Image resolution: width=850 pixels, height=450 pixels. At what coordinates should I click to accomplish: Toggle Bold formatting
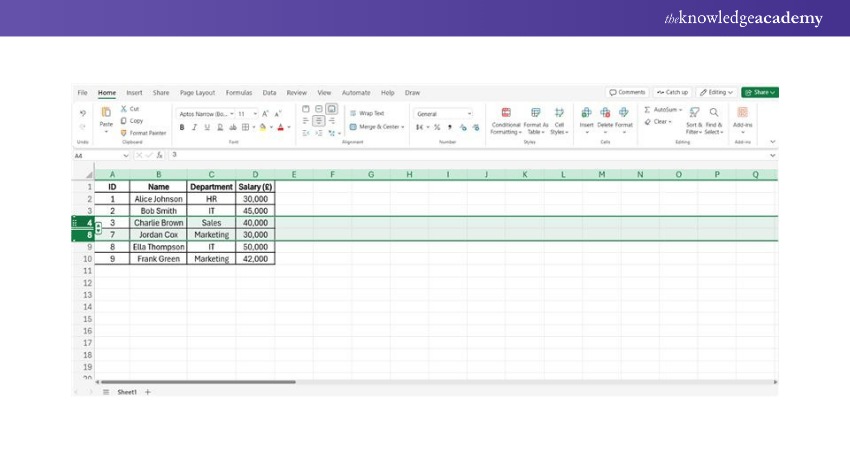pos(181,127)
